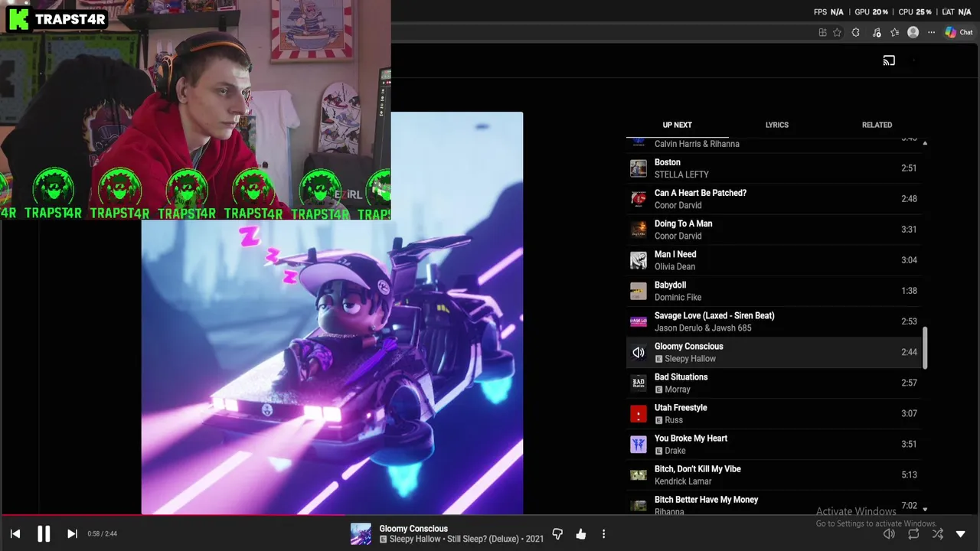This screenshot has height=551, width=980.
Task: Skip to the next track
Action: (72, 534)
